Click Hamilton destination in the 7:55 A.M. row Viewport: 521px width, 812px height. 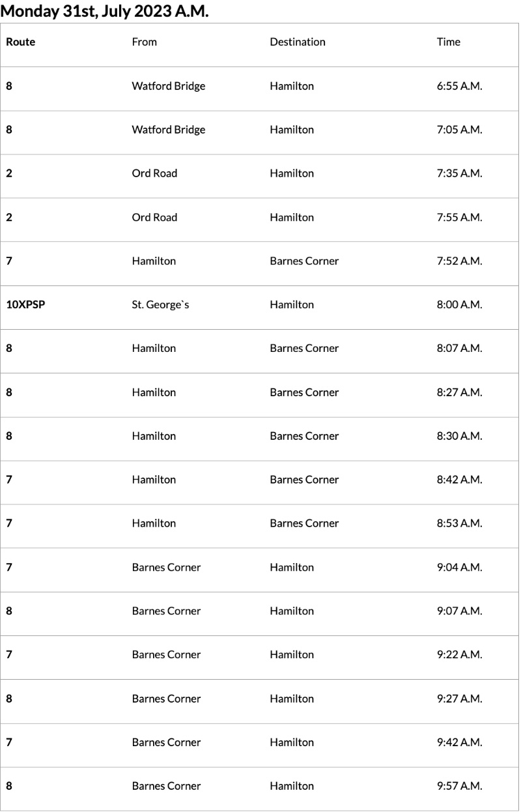pos(292,217)
